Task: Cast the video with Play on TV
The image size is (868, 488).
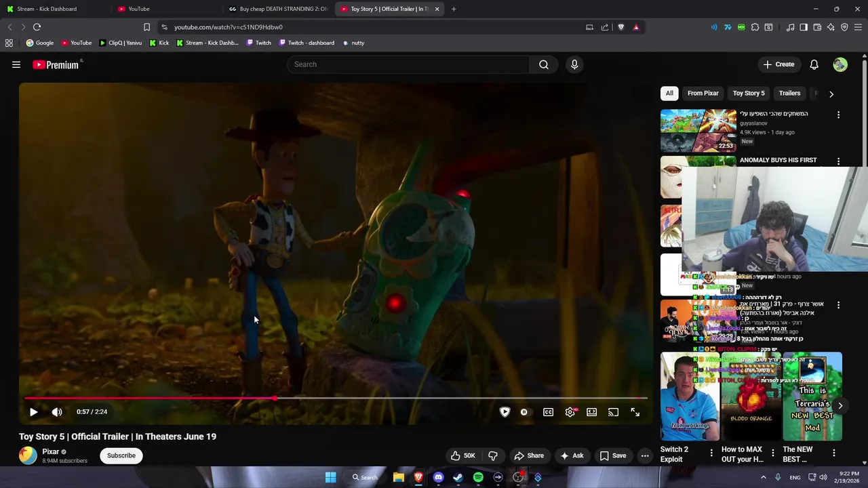Action: point(613,411)
